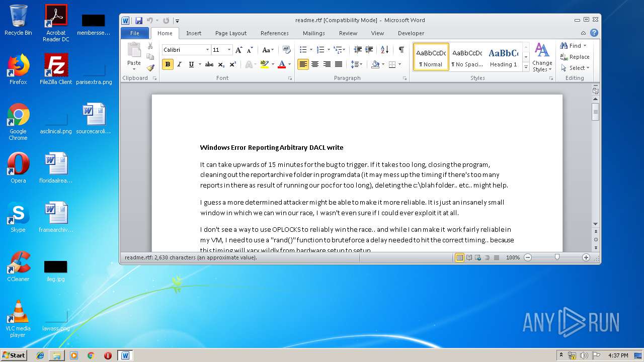
Task: Clear formatting with eraser icon
Action: [x=287, y=50]
